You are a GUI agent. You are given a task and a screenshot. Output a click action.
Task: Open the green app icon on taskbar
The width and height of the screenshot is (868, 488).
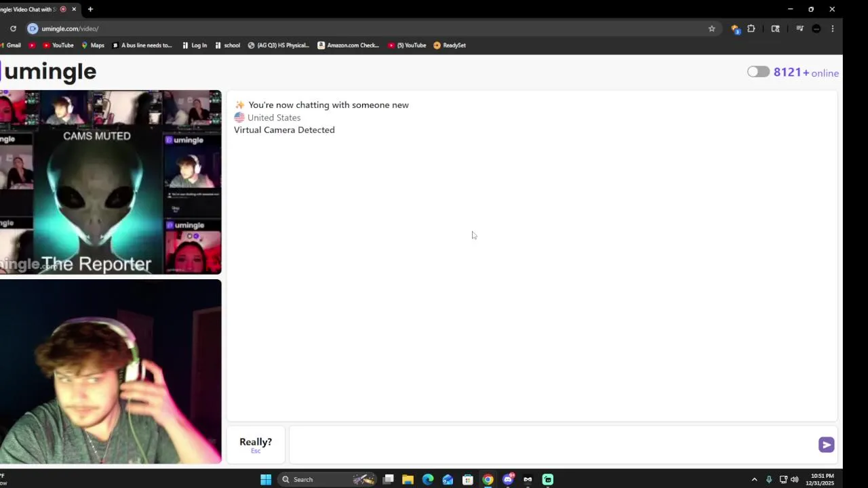click(x=548, y=479)
